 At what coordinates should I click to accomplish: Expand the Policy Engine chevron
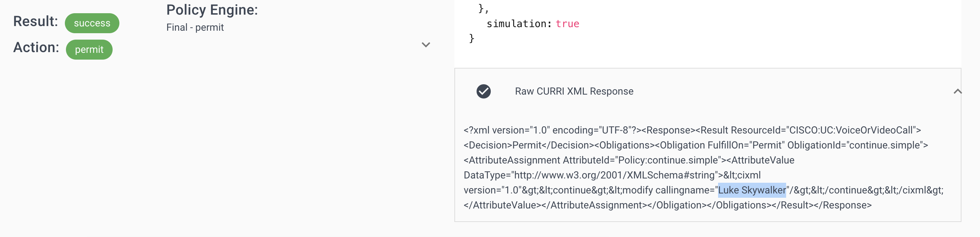point(426,45)
